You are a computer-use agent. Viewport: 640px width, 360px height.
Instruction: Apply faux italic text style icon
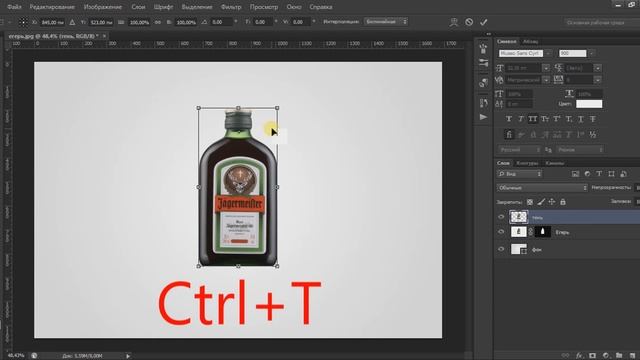pos(520,119)
